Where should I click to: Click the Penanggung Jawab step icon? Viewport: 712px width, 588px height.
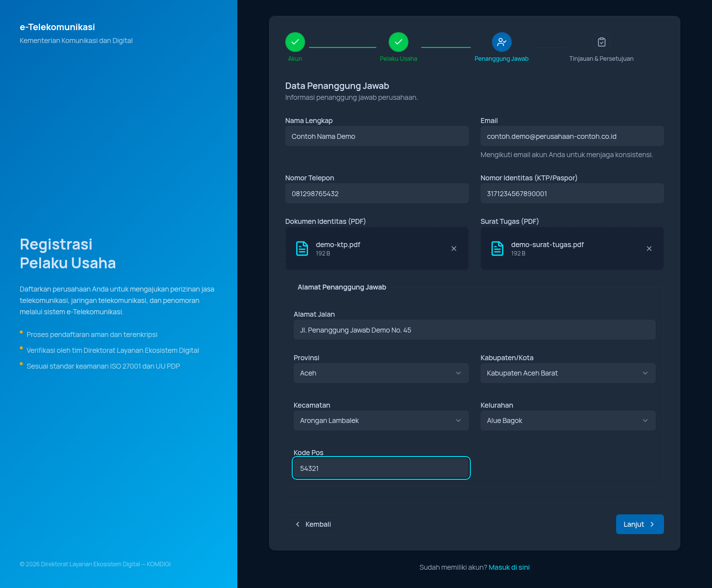pyautogui.click(x=502, y=42)
